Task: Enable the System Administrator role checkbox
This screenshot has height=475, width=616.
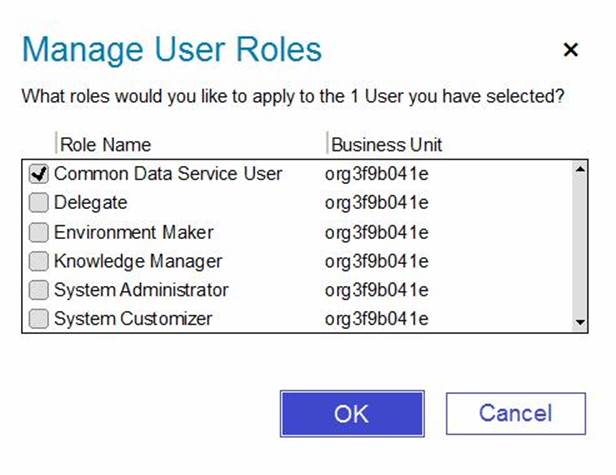Action: [x=39, y=291]
